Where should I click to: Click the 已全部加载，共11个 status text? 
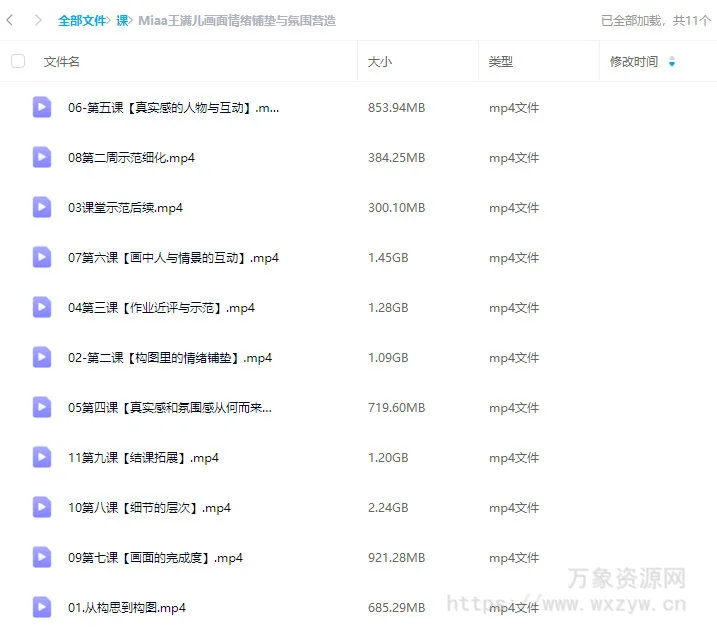[656, 21]
